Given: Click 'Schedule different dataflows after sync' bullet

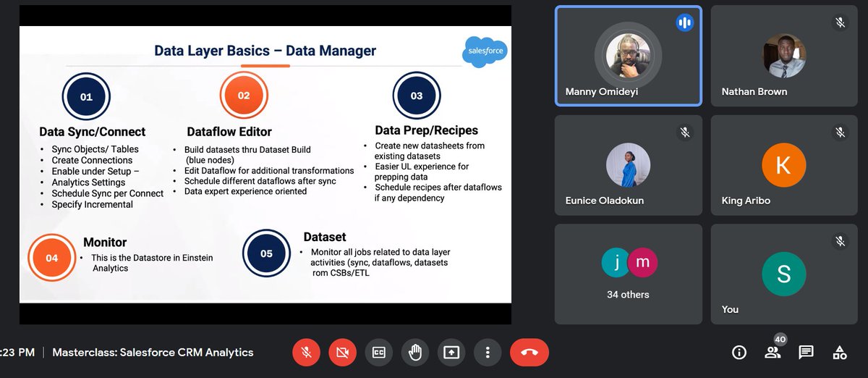Looking at the screenshot, I should pos(260,181).
